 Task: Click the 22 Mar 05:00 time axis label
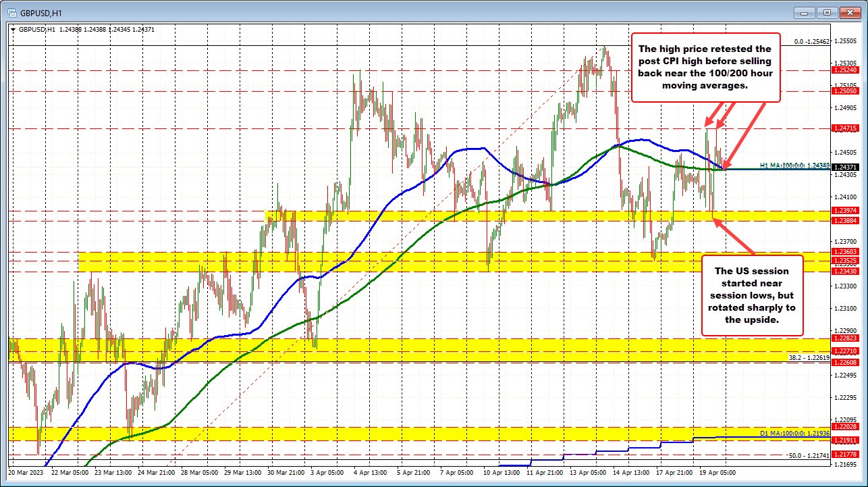click(x=70, y=472)
